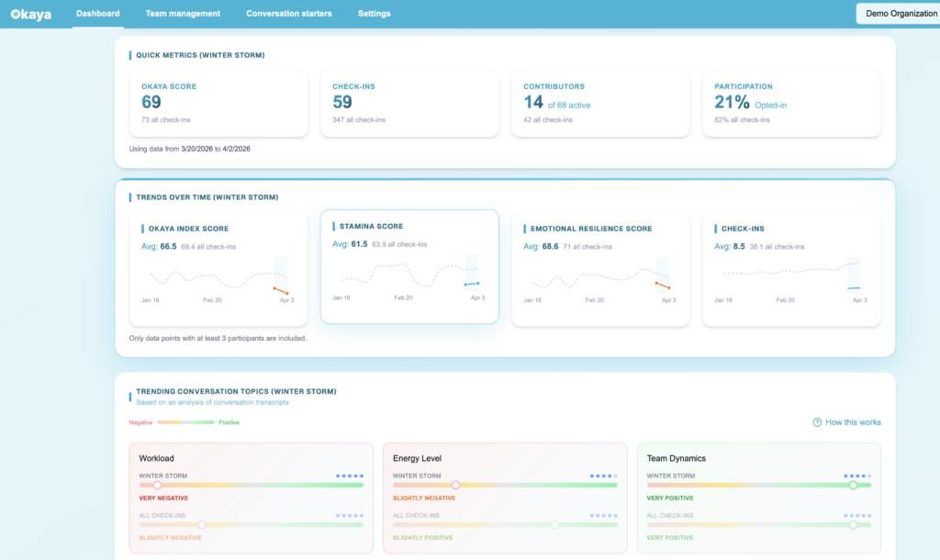Click the Energy Level topic title
The width and height of the screenshot is (940, 560).
pos(418,458)
